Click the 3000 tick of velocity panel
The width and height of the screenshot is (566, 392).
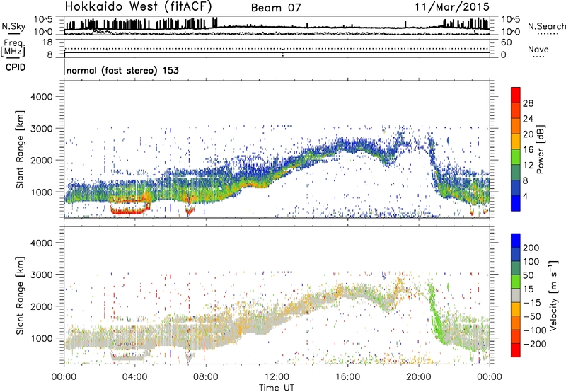coord(41,275)
